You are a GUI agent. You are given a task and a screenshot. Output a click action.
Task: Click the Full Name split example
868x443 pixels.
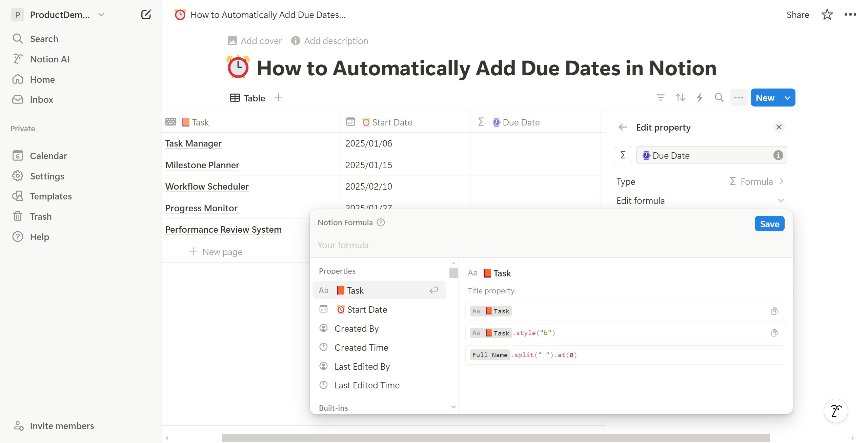tap(625, 355)
